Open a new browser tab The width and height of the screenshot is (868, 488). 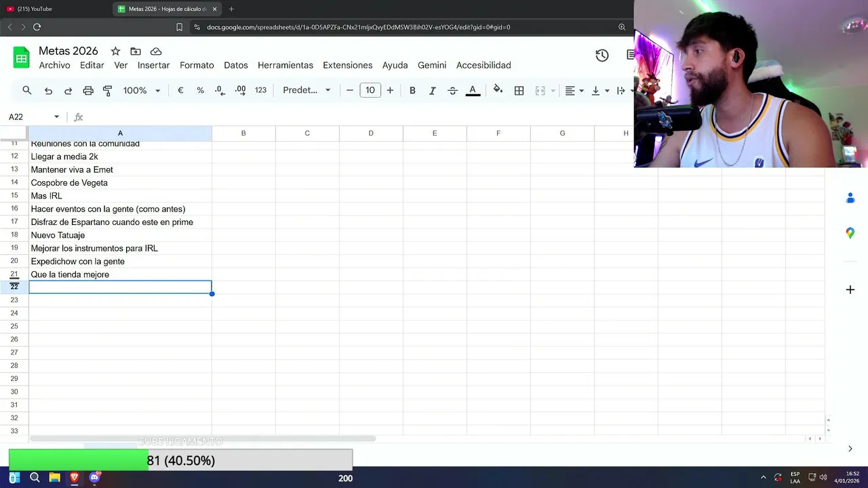[231, 9]
